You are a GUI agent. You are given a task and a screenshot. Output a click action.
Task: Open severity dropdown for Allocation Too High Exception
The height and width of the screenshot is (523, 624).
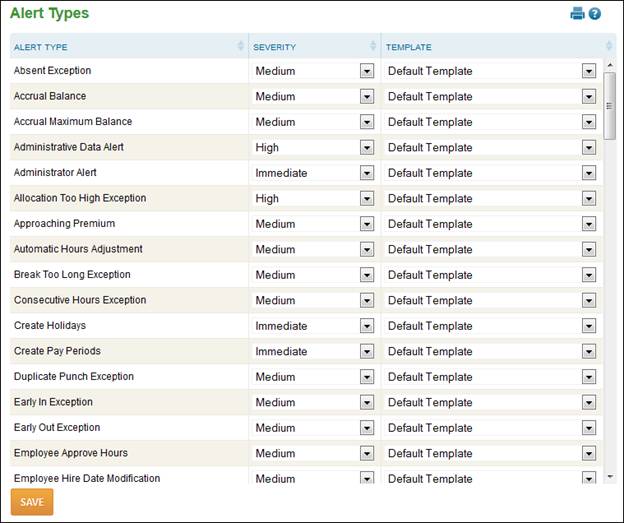point(367,199)
